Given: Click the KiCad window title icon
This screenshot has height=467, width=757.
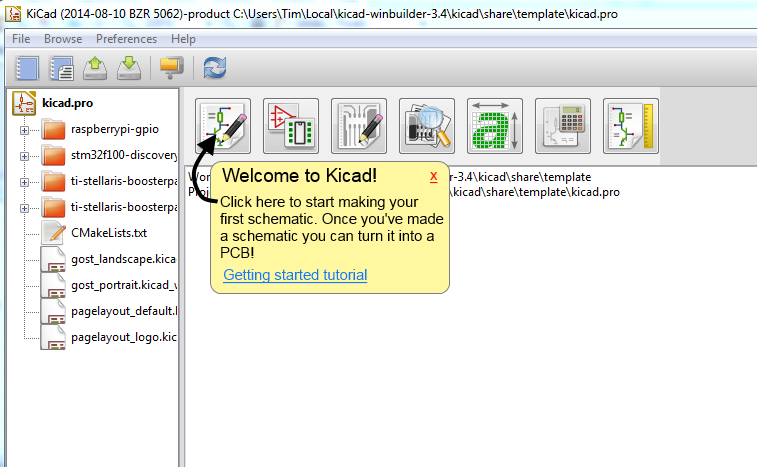Looking at the screenshot, I should (x=13, y=14).
